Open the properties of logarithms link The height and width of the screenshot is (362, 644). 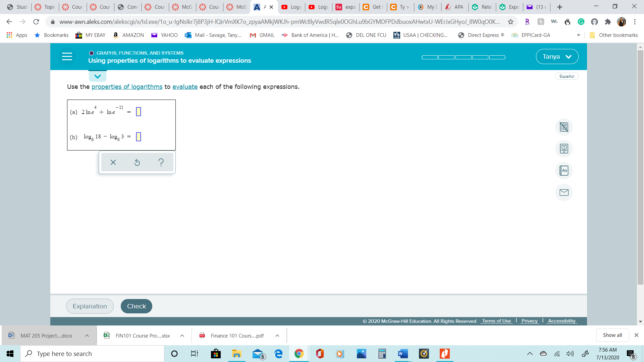127,87
